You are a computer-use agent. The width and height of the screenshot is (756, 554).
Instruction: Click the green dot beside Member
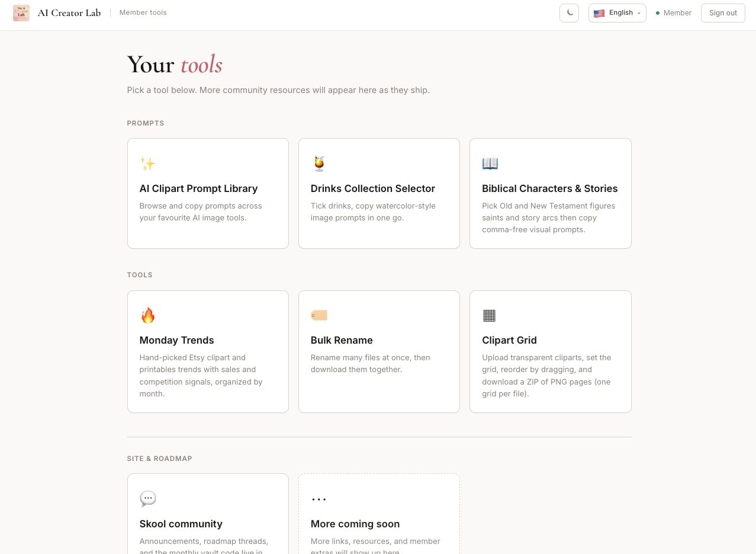pos(658,13)
